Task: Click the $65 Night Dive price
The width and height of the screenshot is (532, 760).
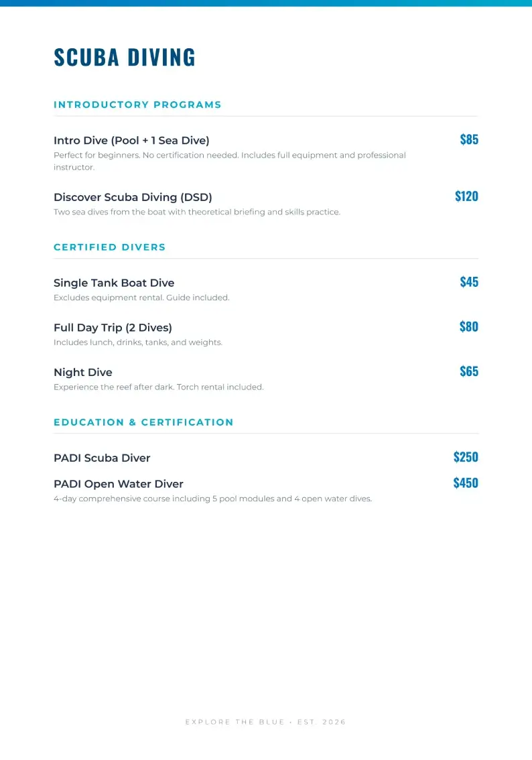Action: (x=469, y=371)
